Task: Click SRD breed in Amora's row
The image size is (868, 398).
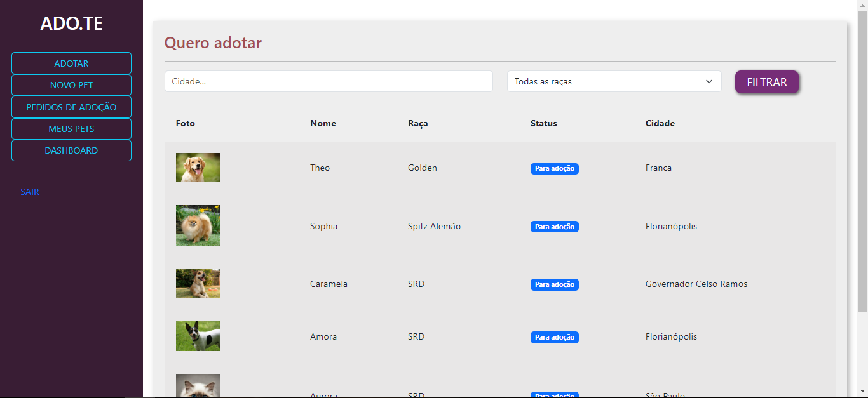Action: coord(416,336)
